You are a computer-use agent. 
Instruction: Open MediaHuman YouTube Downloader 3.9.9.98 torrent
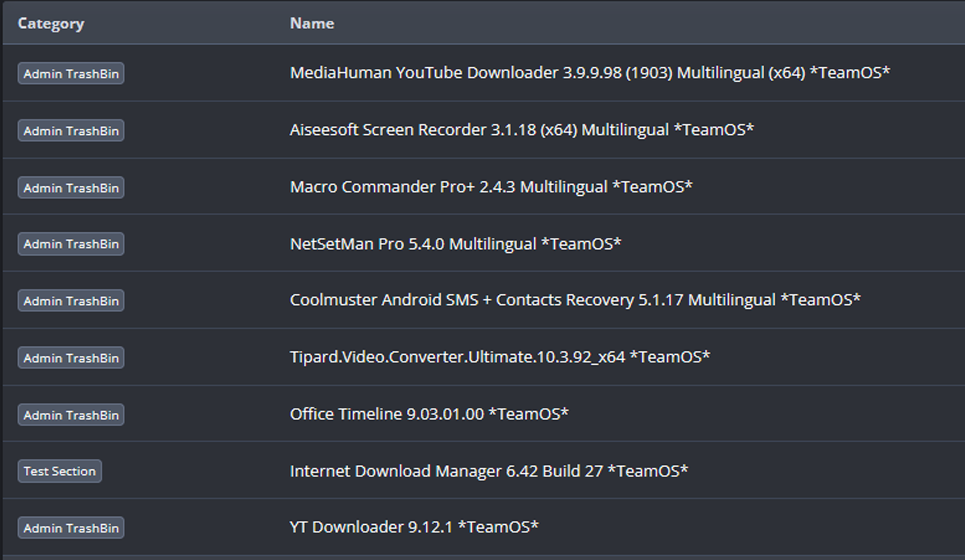(590, 73)
